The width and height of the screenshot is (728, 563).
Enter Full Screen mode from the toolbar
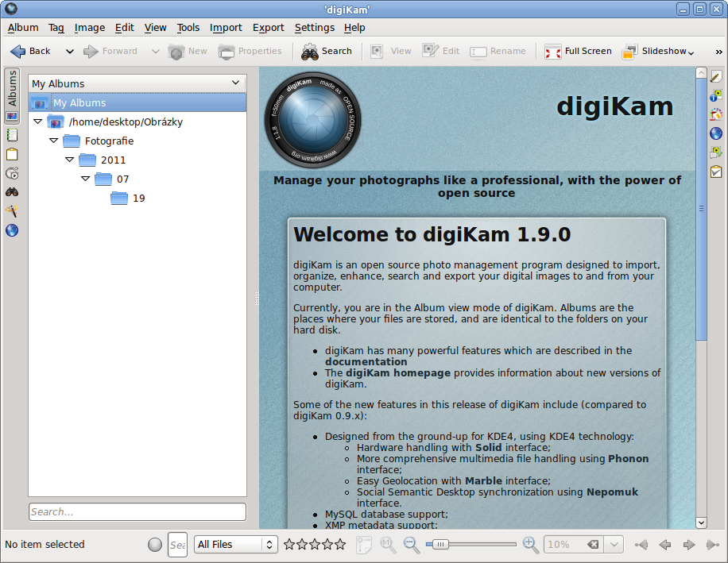[x=578, y=51]
